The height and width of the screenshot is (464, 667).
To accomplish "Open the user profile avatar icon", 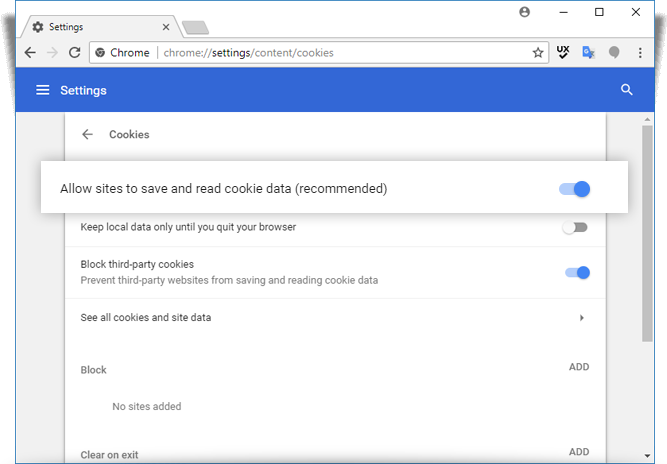I will pyautogui.click(x=524, y=12).
